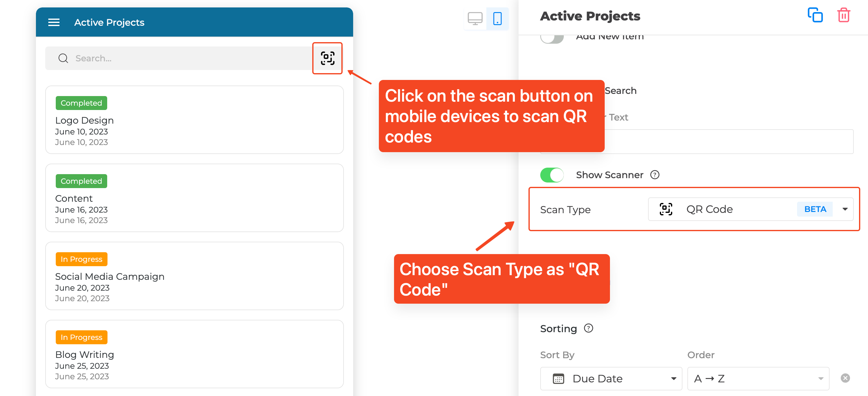Open the Content project card
Viewport: 868px width, 396px height.
pyautogui.click(x=195, y=198)
